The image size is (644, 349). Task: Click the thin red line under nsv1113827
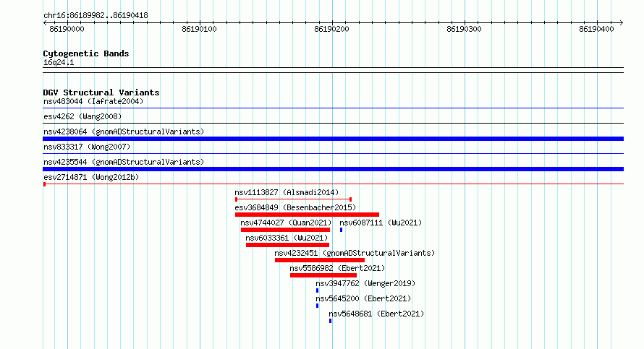point(293,199)
